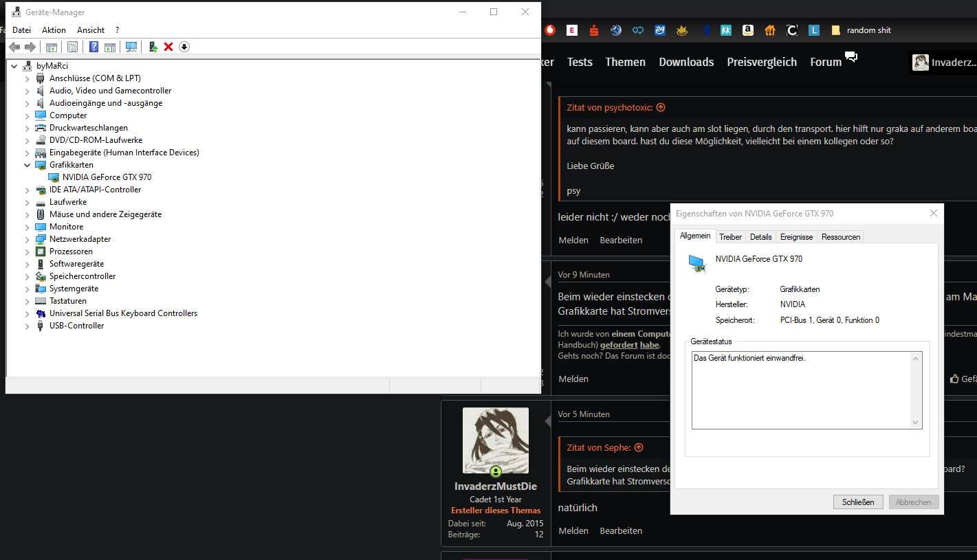Expand the Netzwerkadapter node
Image resolution: width=977 pixels, height=560 pixels.
(28, 239)
